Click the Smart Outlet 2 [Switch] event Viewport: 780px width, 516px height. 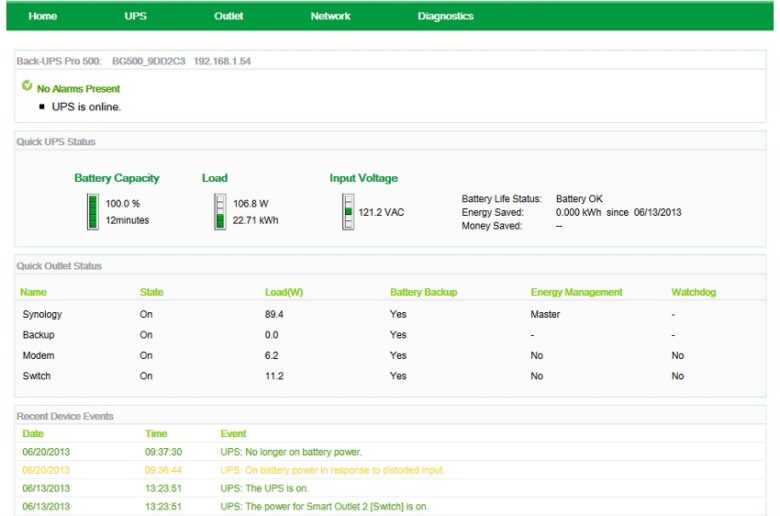pos(324,507)
